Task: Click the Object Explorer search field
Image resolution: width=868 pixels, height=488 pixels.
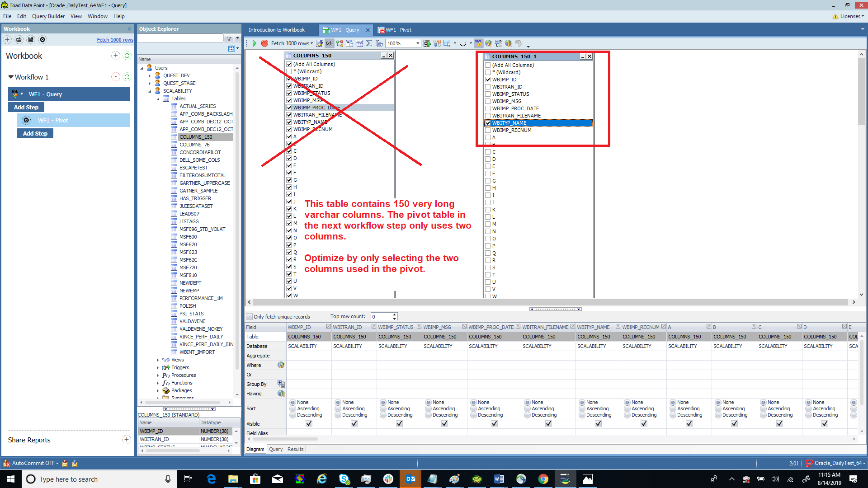Action: [180, 38]
